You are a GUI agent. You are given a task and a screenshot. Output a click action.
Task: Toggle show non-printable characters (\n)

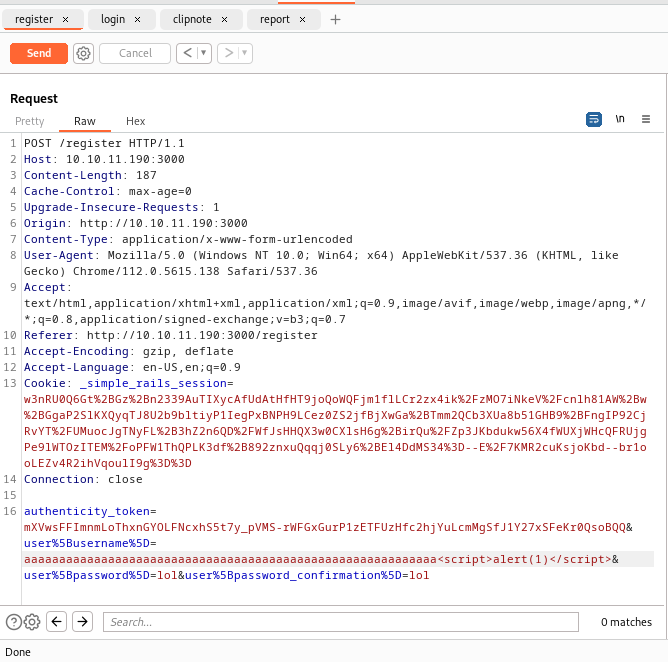click(x=620, y=119)
